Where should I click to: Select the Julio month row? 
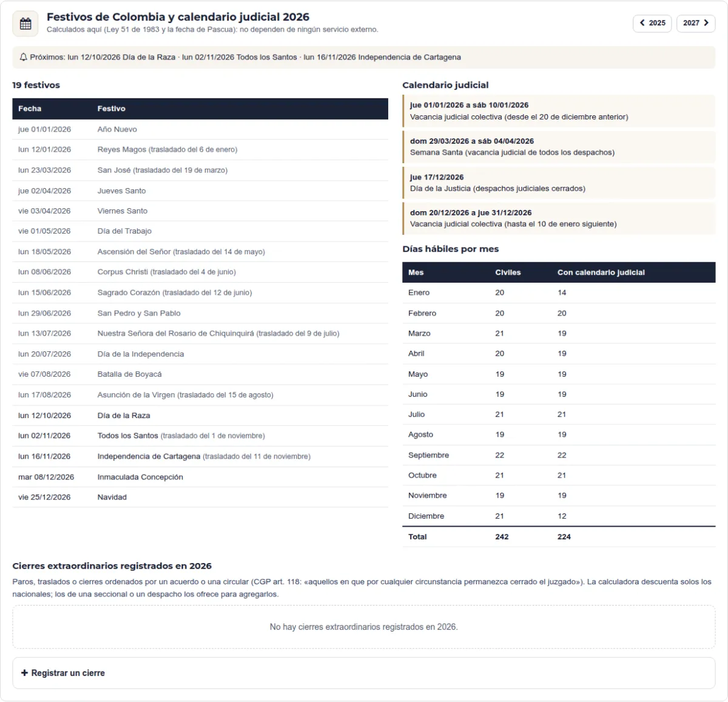[559, 414]
